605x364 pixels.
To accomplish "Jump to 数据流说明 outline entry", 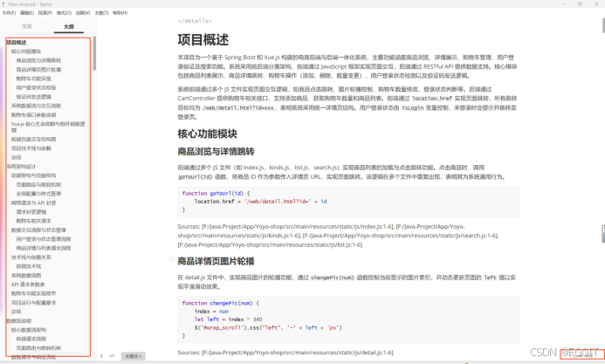I will point(19,321).
